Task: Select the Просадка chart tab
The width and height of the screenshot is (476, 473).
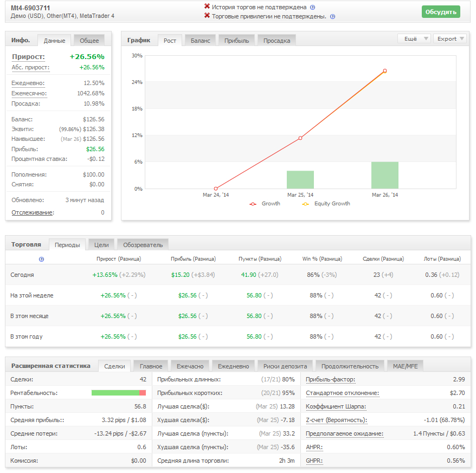Action: (276, 40)
